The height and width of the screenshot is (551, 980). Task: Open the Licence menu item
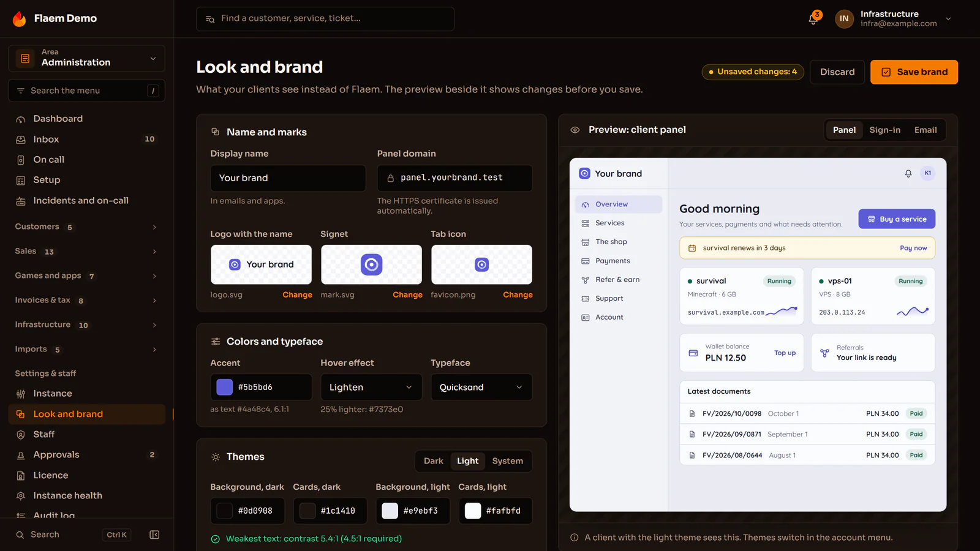(86, 476)
